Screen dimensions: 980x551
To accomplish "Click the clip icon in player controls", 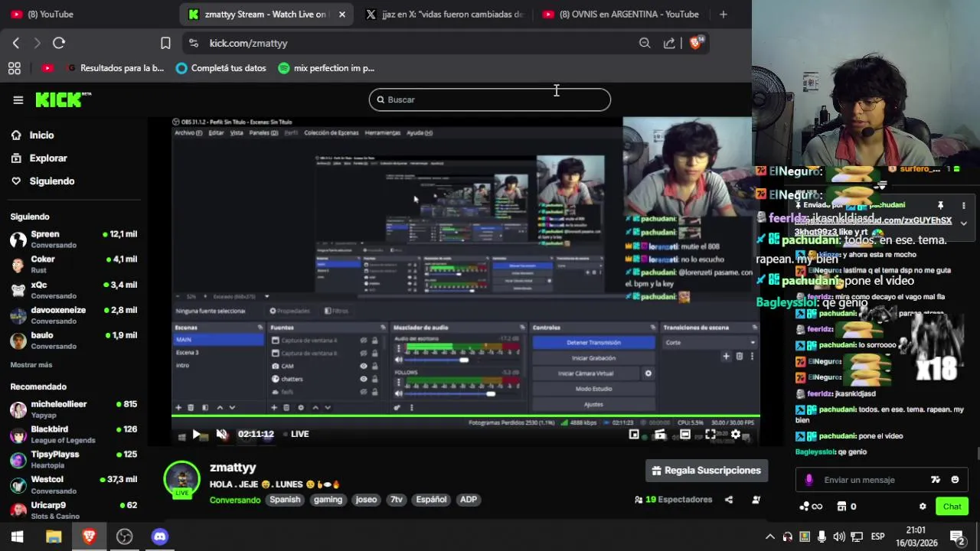I will point(660,434).
